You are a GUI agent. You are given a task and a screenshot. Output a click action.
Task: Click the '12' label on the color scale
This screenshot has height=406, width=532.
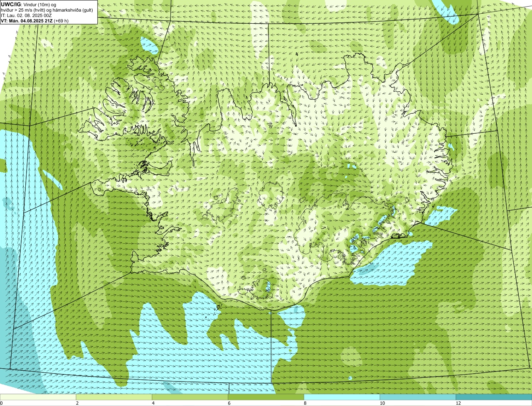[458, 403]
